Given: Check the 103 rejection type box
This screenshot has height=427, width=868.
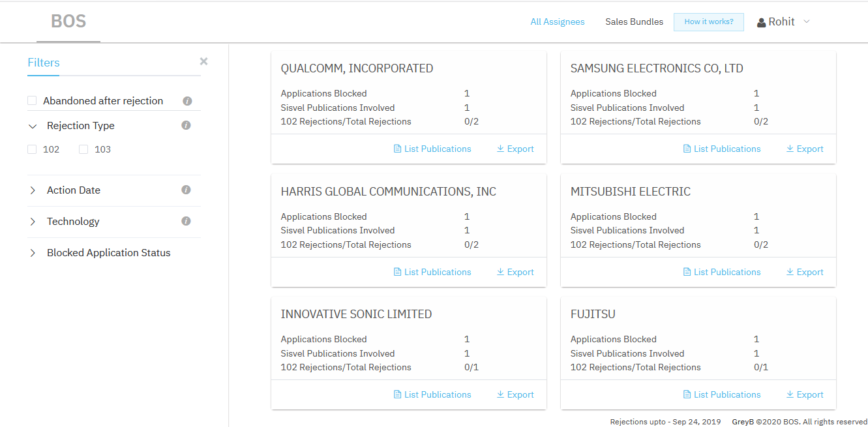Looking at the screenshot, I should tap(83, 149).
